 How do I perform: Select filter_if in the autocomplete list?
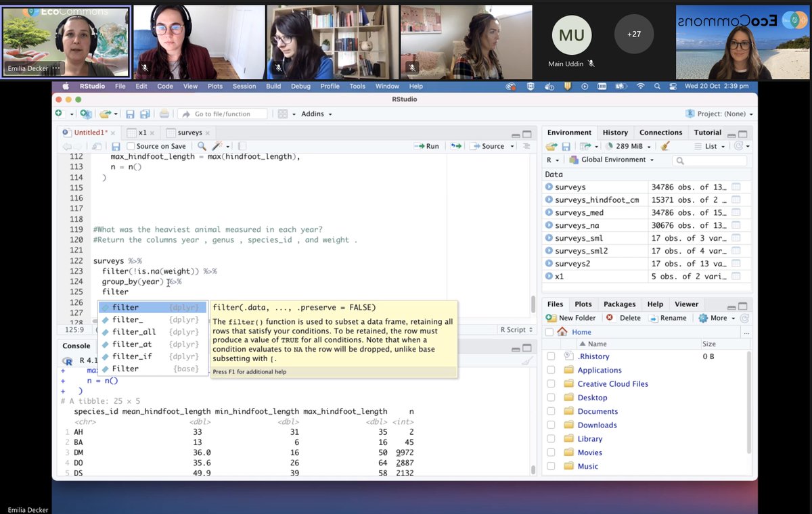pyautogui.click(x=152, y=356)
